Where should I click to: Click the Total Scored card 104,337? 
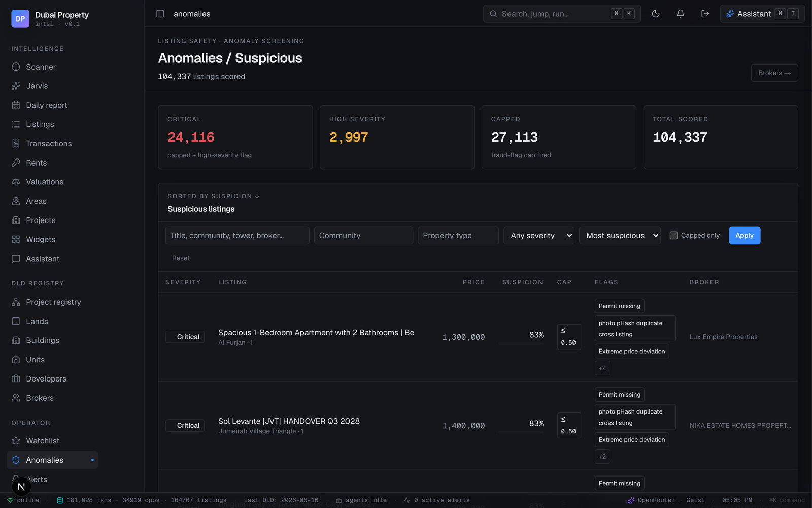[721, 137]
